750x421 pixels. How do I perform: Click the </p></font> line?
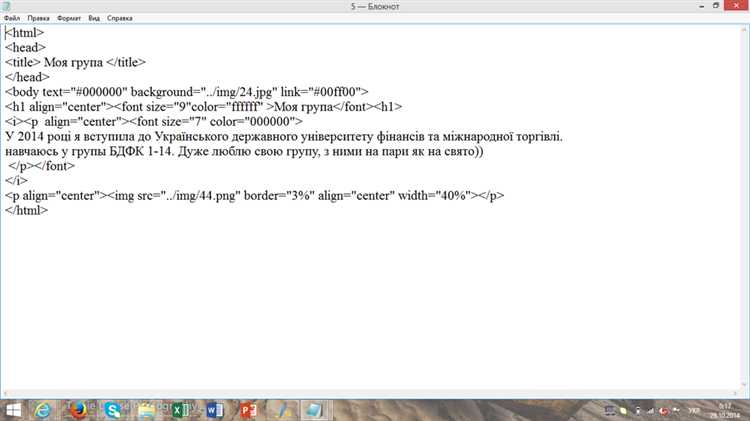42,166
